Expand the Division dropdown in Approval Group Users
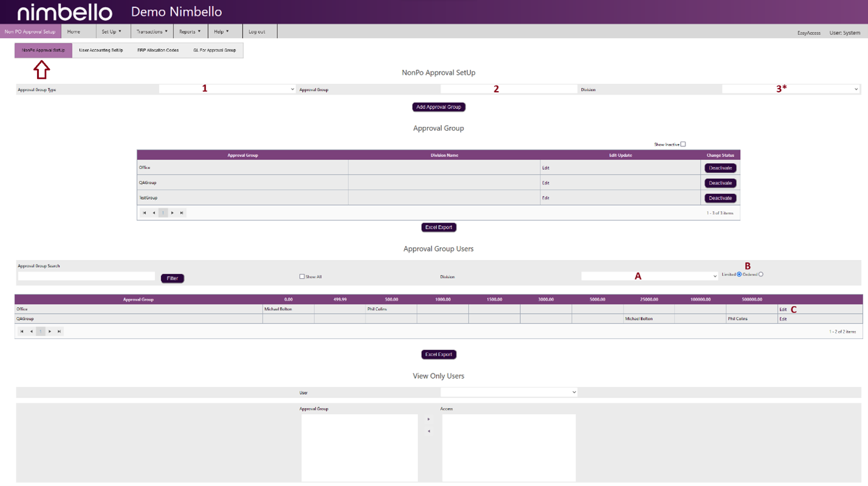 tap(649, 276)
